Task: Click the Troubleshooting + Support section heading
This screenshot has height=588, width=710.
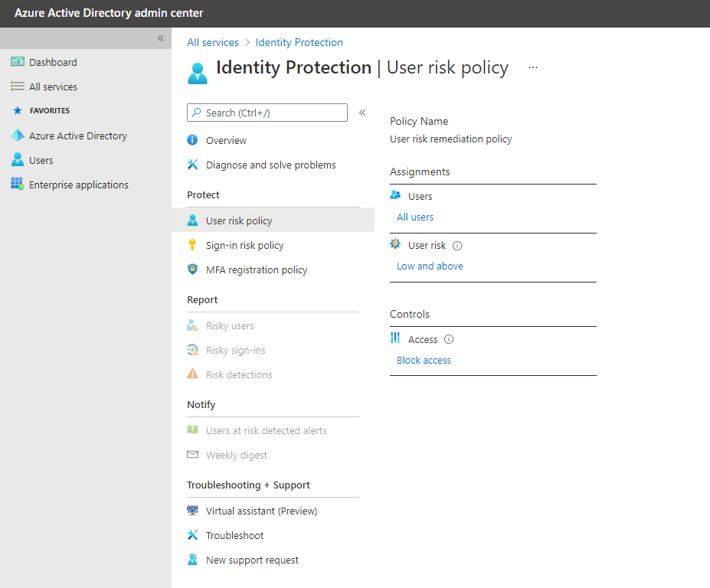Action: (x=249, y=485)
